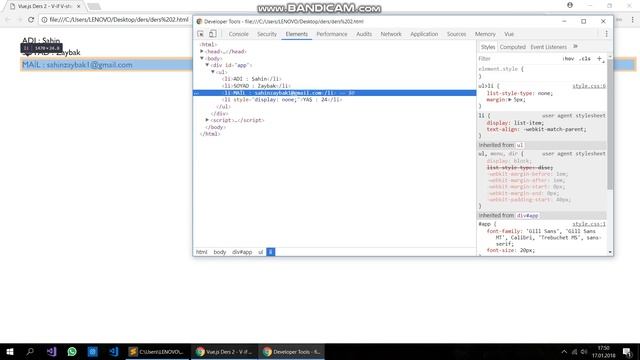This screenshot has width=640, height=360.
Task: Select html in the breadcrumb bar
Action: (202, 252)
